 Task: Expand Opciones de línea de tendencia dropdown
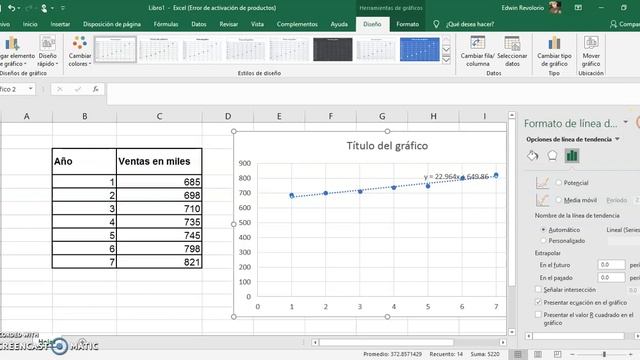(x=617, y=139)
